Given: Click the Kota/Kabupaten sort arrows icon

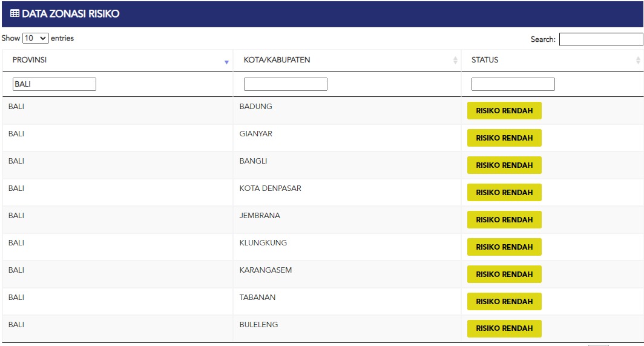Looking at the screenshot, I should point(455,61).
